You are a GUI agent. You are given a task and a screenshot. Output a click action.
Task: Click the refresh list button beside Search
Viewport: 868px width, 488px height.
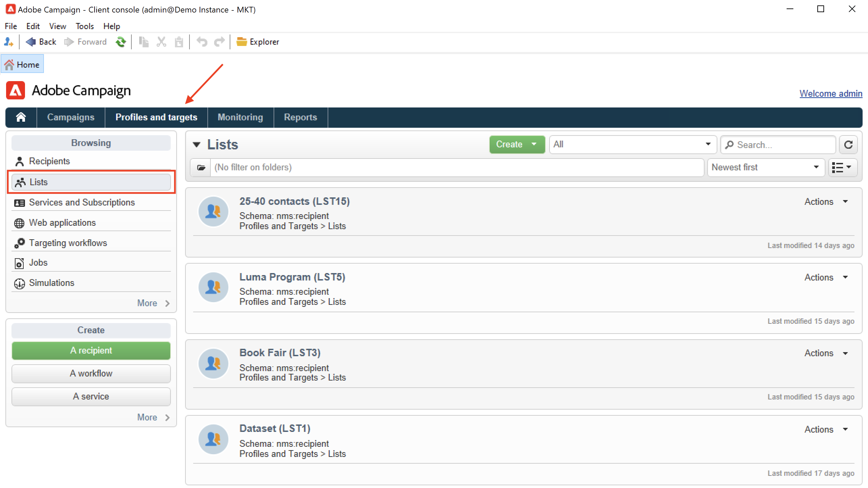[848, 145]
